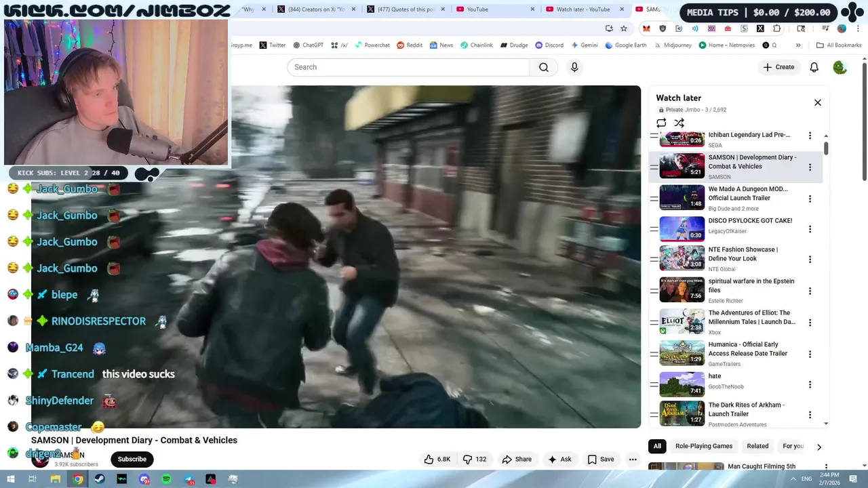Viewport: 868px width, 488px height.
Task: Open the ChatGPT bookmark
Action: click(309, 45)
